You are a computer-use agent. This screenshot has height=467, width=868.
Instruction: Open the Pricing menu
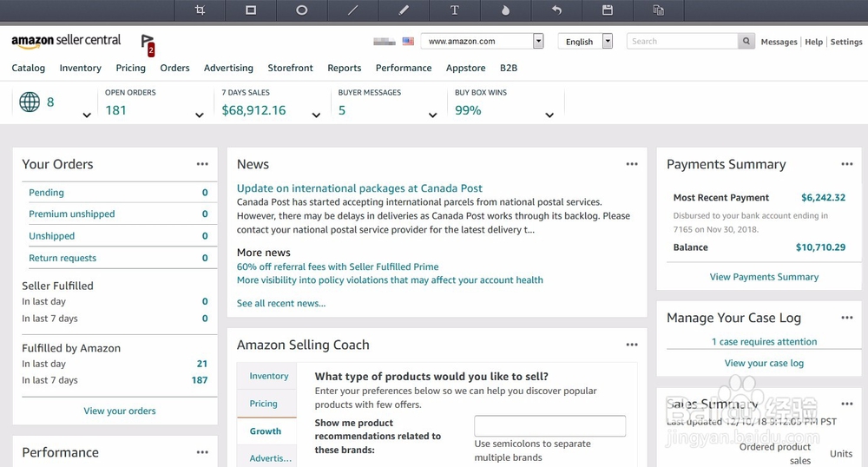131,68
